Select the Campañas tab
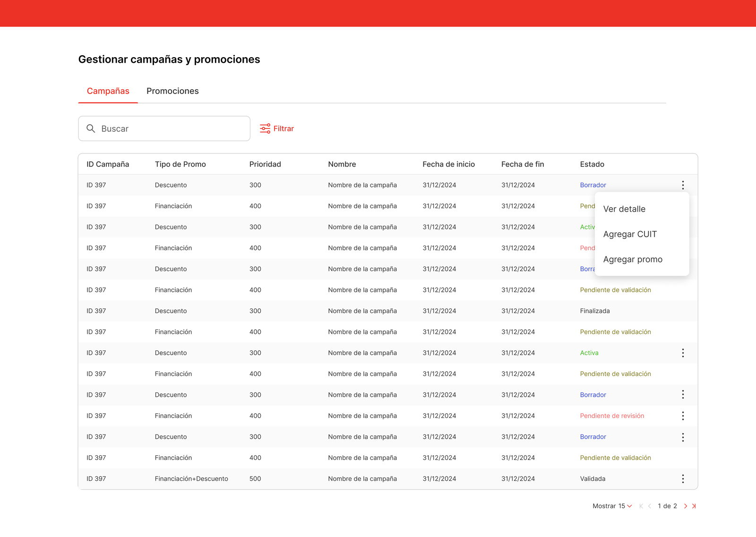The width and height of the screenshot is (756, 537). pos(108,91)
